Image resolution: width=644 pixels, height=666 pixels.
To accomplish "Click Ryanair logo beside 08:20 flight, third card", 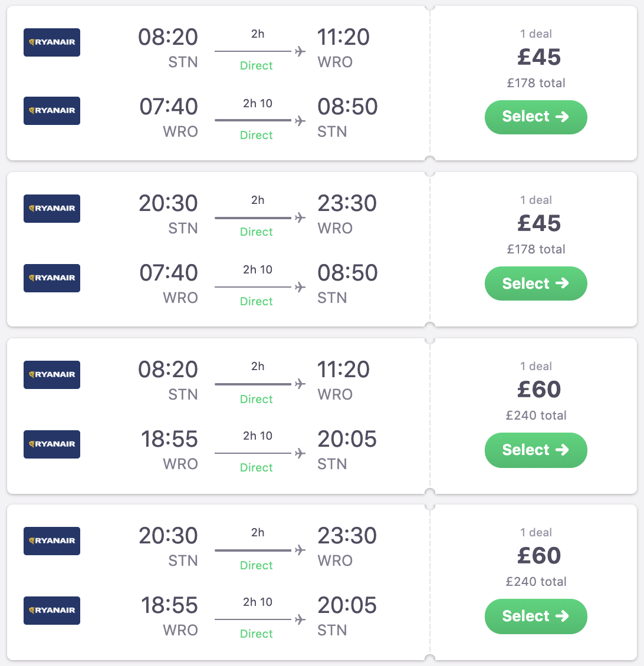I will [x=52, y=375].
